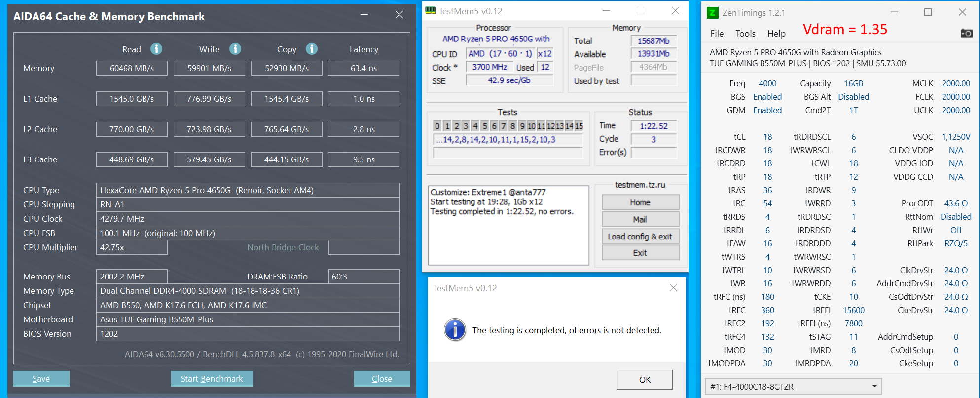Click the CPU Stepping RN-A1 field
The width and height of the screenshot is (980, 398).
[x=248, y=204]
